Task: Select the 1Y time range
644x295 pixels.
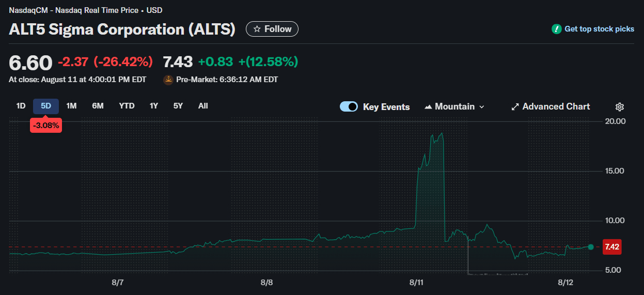Action: 154,106
